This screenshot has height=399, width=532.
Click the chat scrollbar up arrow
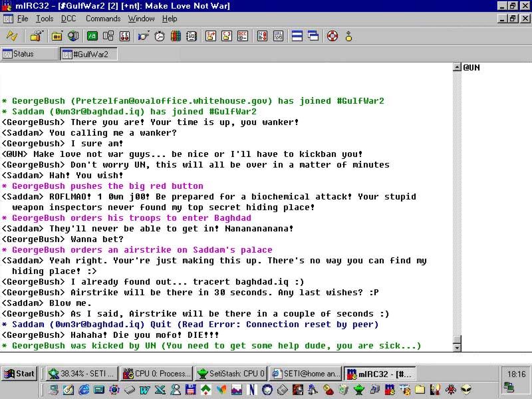pyautogui.click(x=457, y=67)
